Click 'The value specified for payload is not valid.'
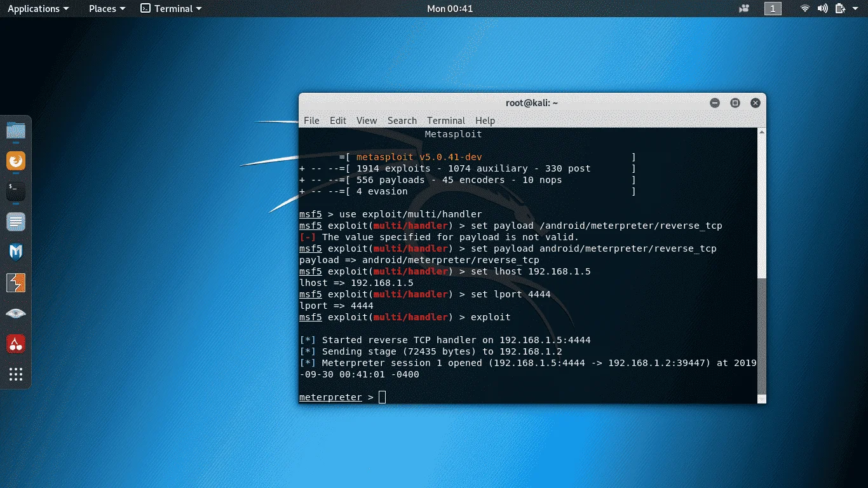 [451, 237]
